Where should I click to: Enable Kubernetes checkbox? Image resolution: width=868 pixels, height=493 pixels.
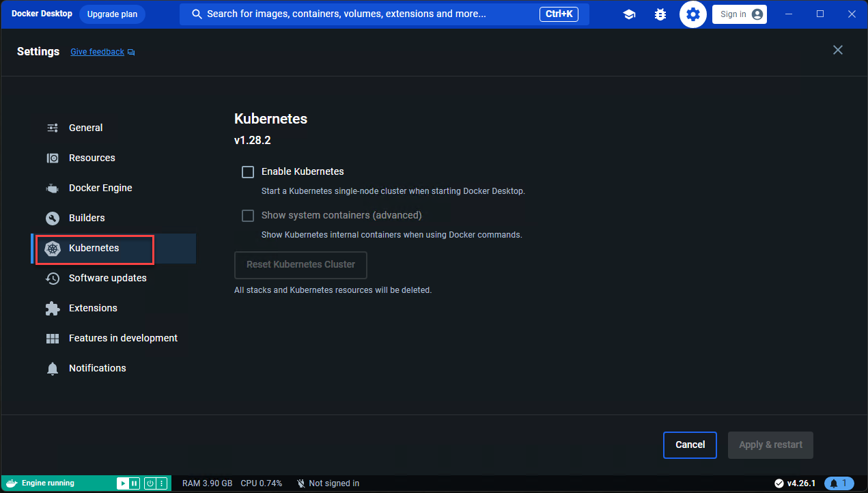(248, 172)
